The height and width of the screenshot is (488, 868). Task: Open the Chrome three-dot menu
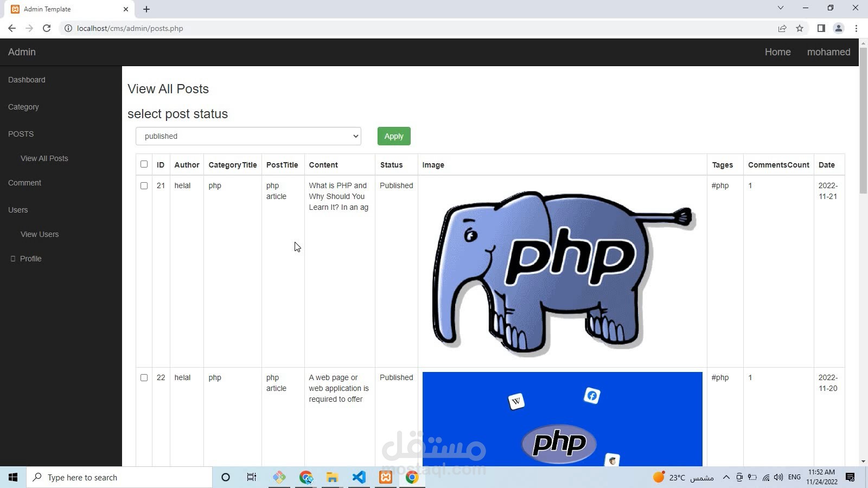856,28
